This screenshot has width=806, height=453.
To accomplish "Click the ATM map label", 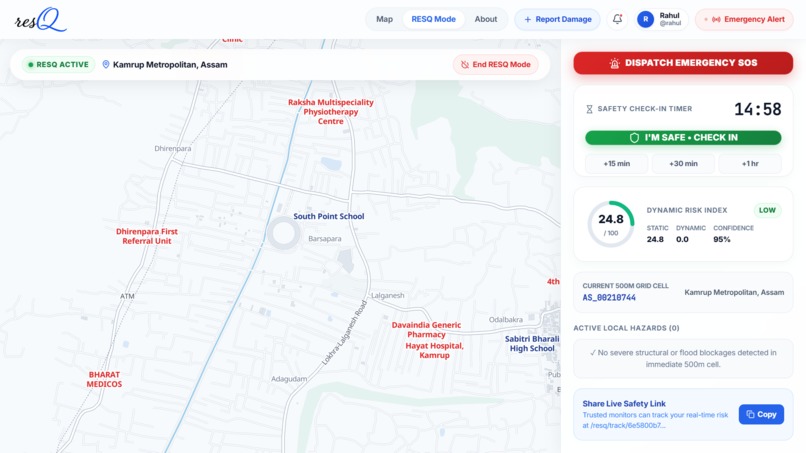I will (127, 296).
